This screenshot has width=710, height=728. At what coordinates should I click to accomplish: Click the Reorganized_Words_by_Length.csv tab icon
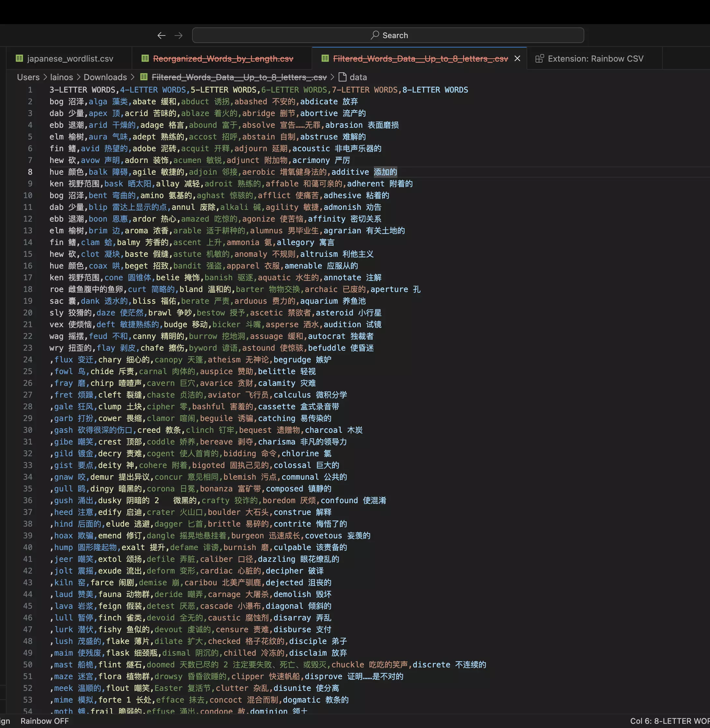(145, 59)
